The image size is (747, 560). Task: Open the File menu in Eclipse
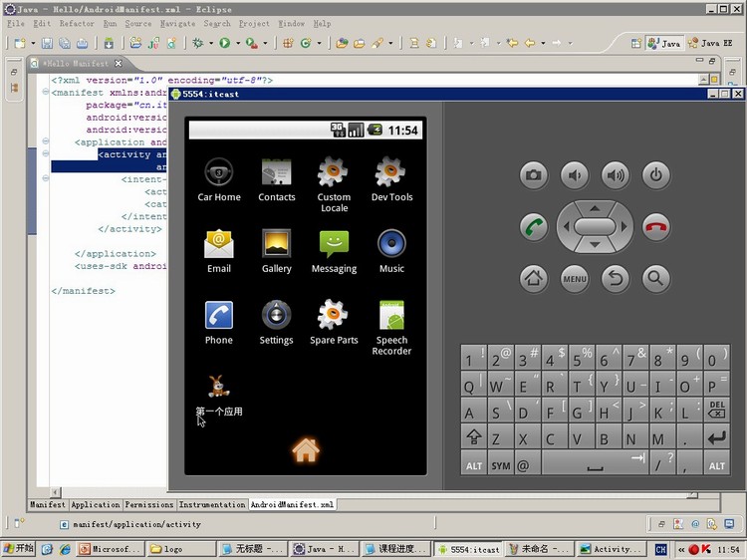coord(16,23)
